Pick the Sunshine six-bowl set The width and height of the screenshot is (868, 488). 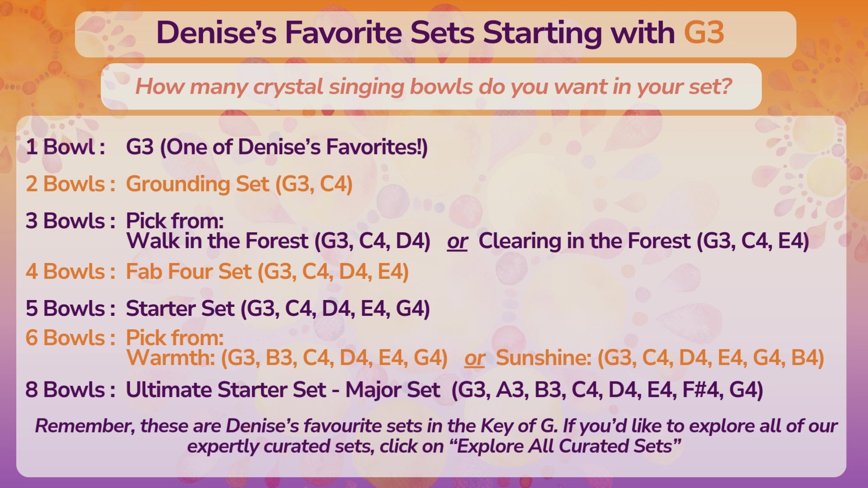[660, 358]
